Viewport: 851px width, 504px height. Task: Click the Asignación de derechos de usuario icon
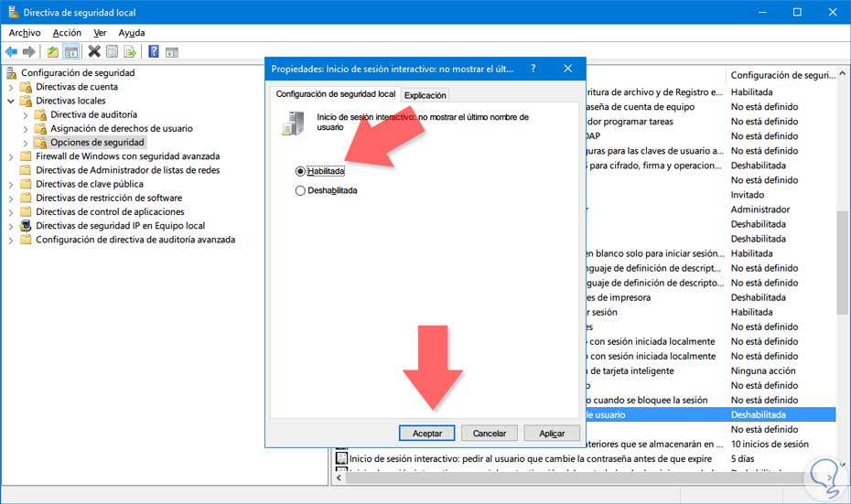coord(40,129)
